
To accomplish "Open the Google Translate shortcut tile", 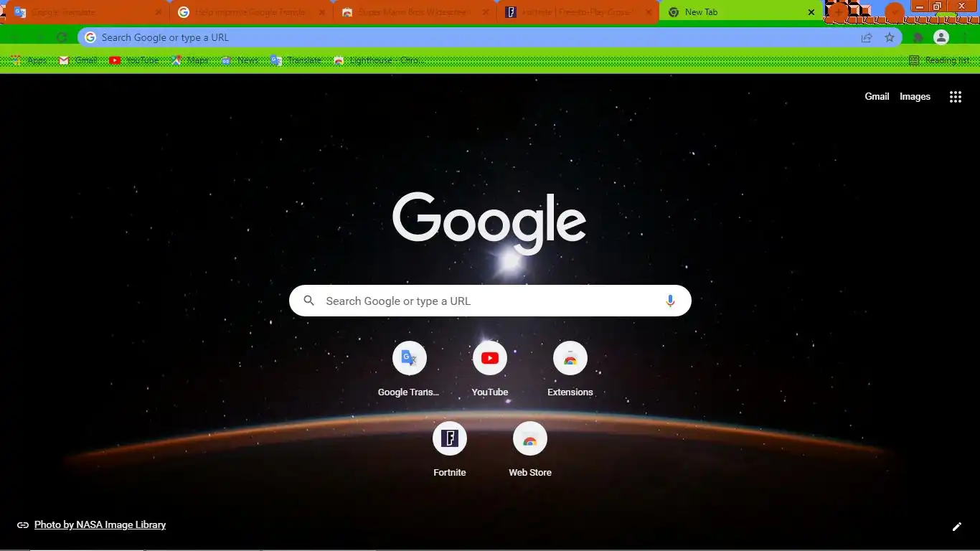I will coord(409,369).
